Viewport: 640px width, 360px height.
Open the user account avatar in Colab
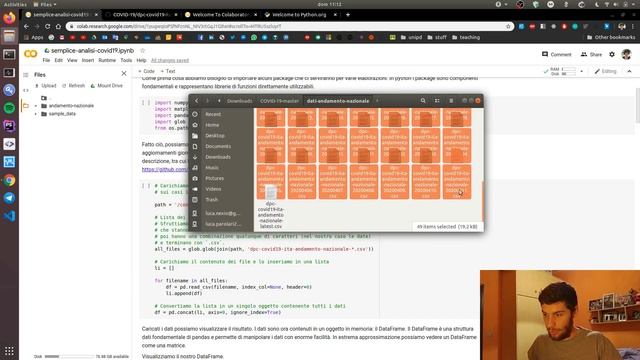point(626,54)
